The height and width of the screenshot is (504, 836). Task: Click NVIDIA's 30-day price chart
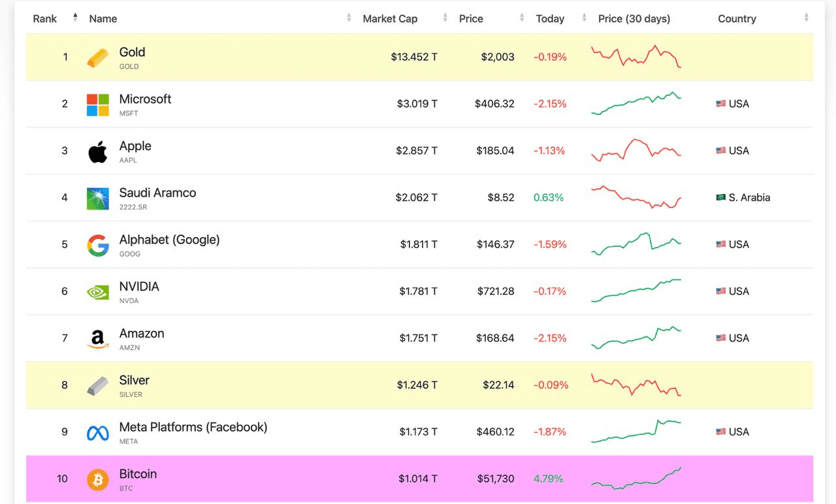click(636, 291)
